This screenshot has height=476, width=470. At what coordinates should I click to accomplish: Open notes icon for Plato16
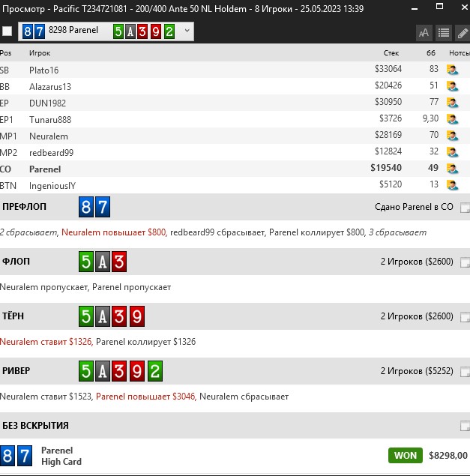click(x=452, y=70)
